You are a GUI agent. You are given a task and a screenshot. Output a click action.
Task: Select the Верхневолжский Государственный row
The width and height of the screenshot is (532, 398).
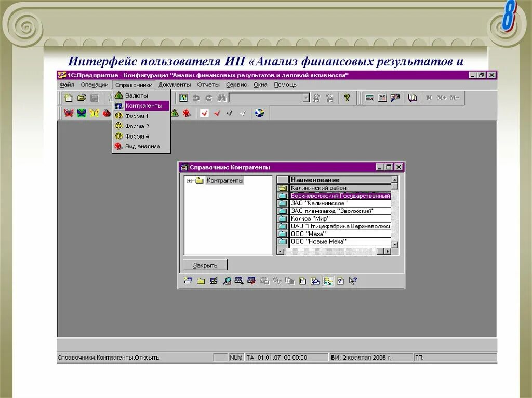tap(334, 196)
